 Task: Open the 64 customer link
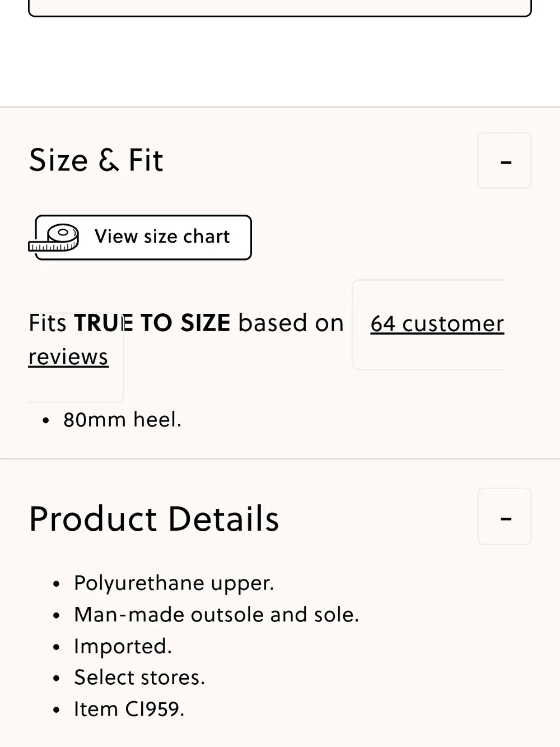[x=437, y=324]
